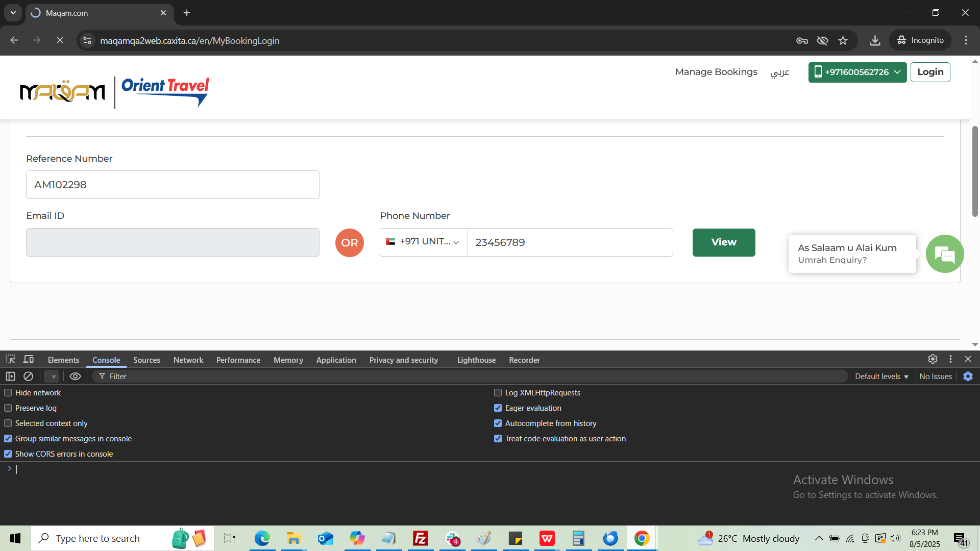This screenshot has width=980, height=551.
Task: Click the console sidebar toggle icon
Action: [x=10, y=377]
